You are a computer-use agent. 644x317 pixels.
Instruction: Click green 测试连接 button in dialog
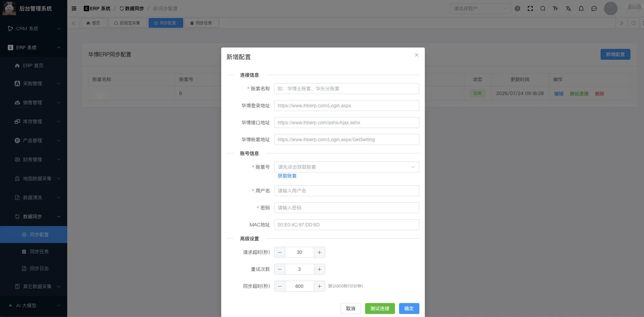(380, 309)
